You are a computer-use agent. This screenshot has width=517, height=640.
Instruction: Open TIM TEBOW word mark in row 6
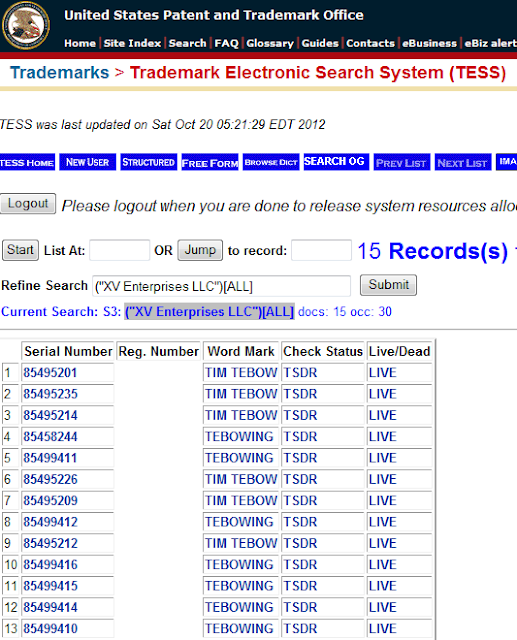pos(241,479)
